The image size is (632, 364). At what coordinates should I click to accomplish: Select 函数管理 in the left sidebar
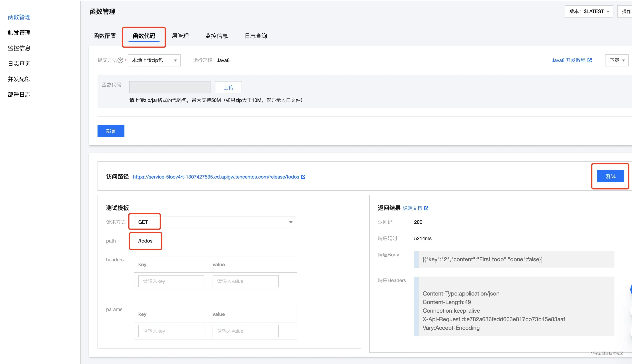click(x=19, y=17)
